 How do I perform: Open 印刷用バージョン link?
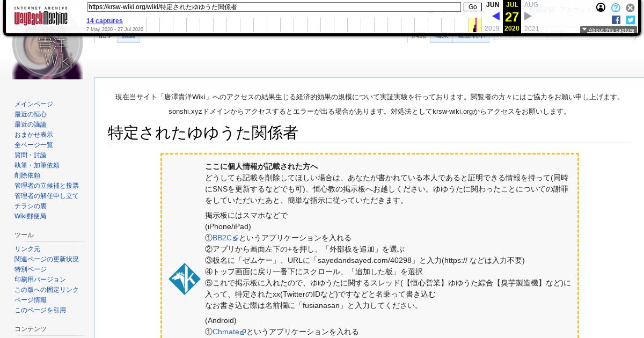tap(40, 280)
